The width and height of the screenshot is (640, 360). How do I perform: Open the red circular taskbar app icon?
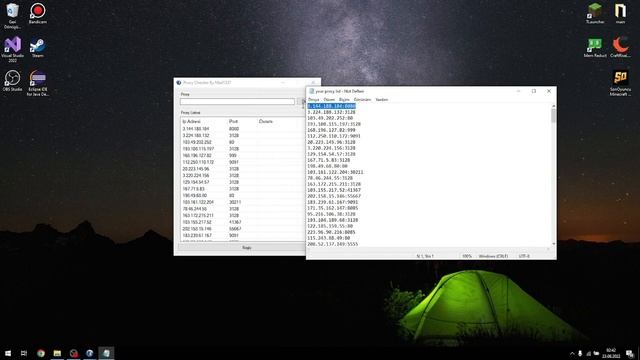tap(73, 353)
